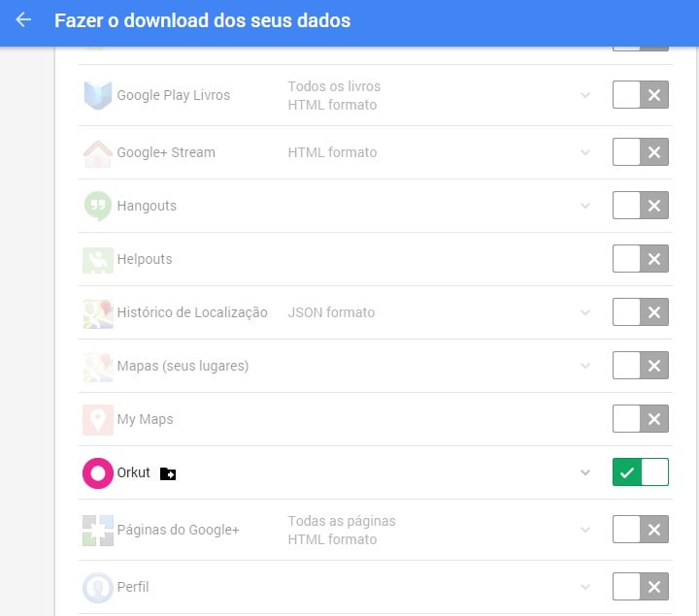Click the Histórico de Localização map icon
The image size is (699, 616).
coord(98,313)
